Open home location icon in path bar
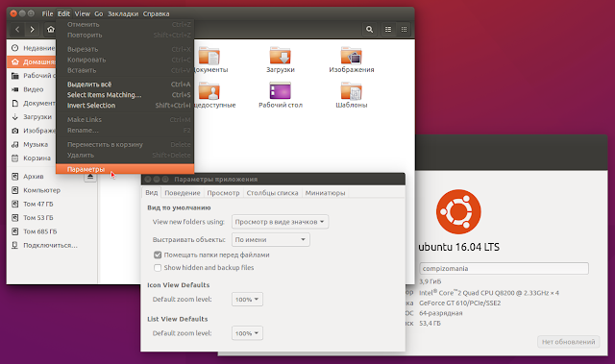The image size is (615, 364). coord(50,30)
